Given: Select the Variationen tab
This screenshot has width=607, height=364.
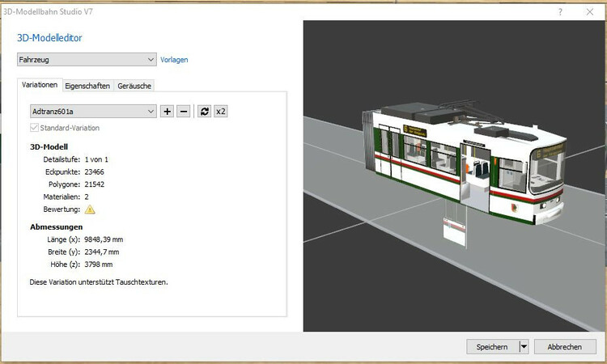Looking at the screenshot, I should pyautogui.click(x=40, y=86).
